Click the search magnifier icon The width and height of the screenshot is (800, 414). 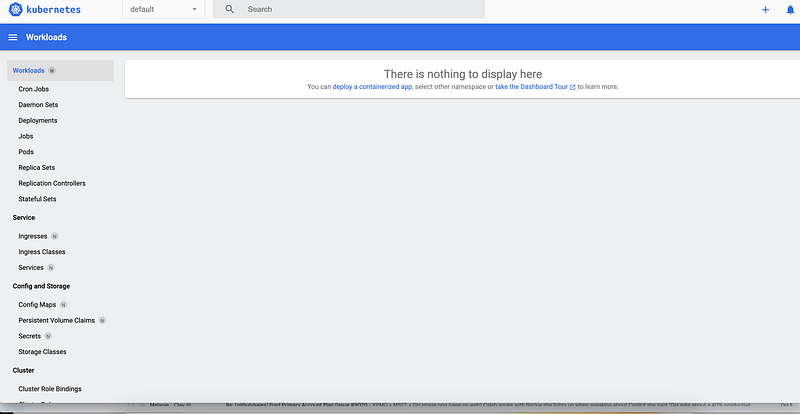230,9
